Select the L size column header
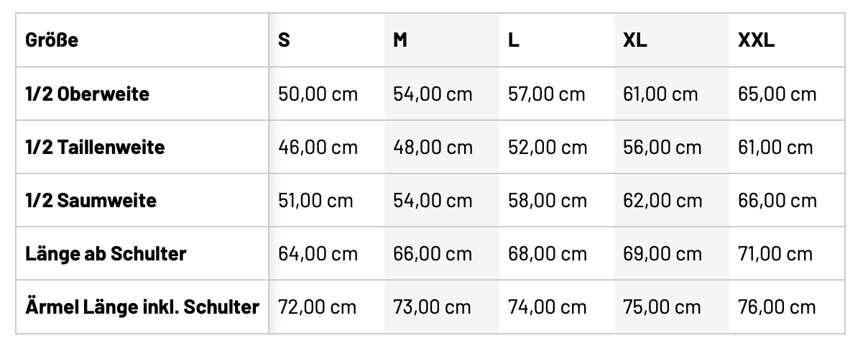The height and width of the screenshot is (354, 868). 513,40
